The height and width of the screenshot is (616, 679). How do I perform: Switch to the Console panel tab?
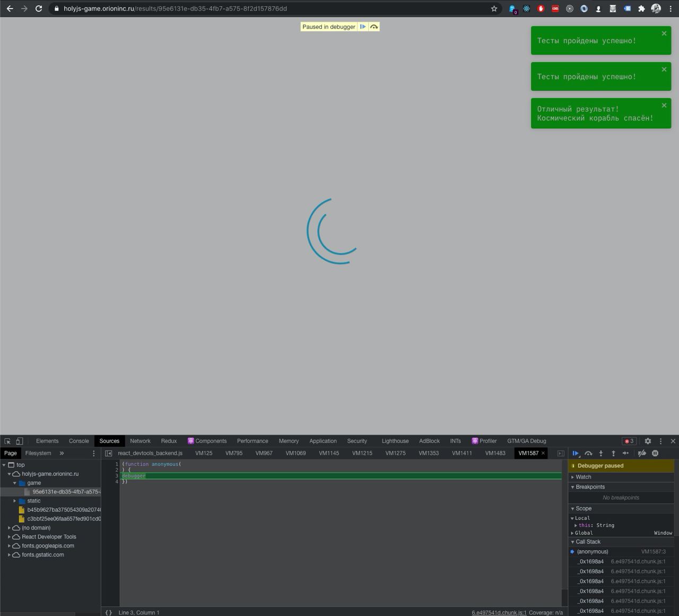pyautogui.click(x=79, y=441)
